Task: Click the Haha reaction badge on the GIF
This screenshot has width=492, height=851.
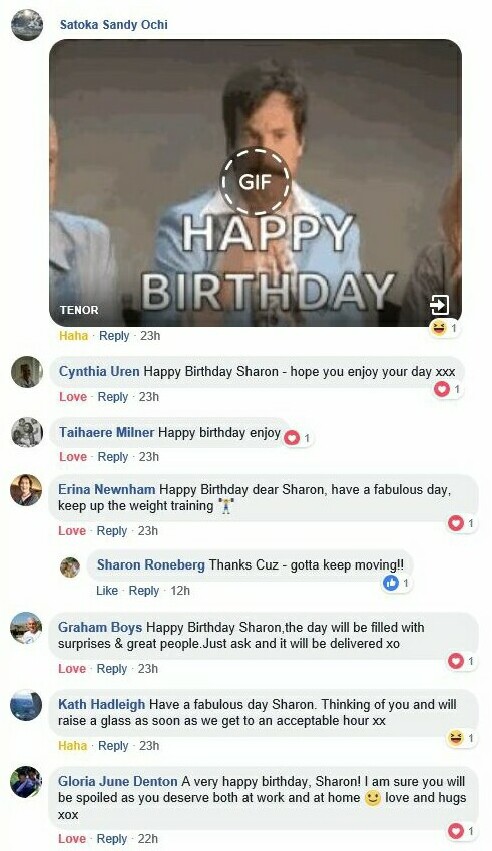Action: pos(444,328)
